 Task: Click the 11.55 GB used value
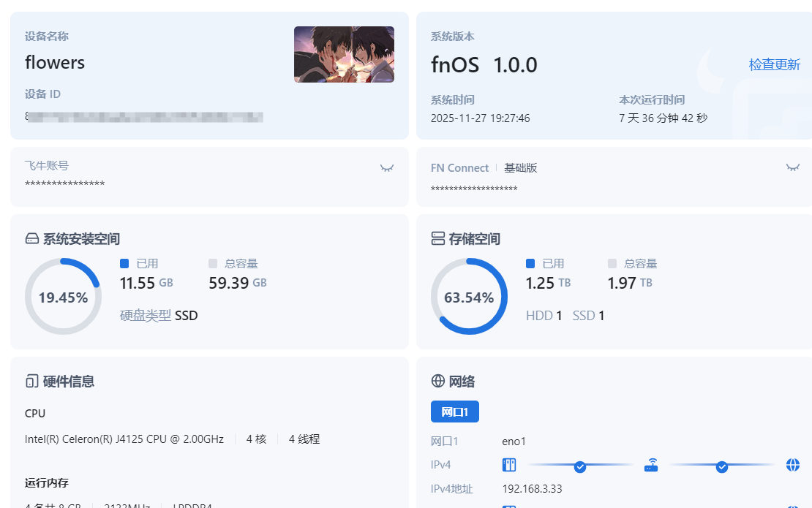click(146, 283)
